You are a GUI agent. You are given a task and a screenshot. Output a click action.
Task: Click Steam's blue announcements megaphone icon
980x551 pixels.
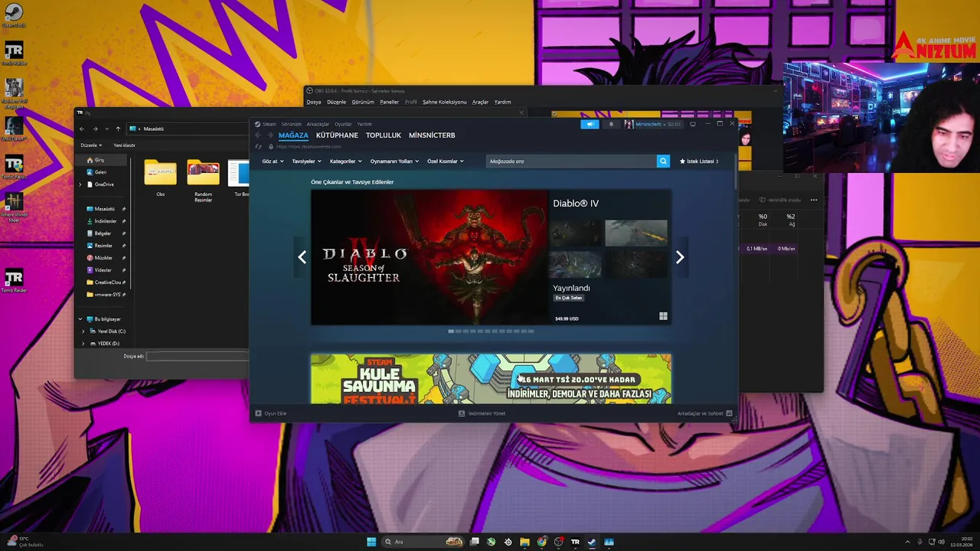(x=590, y=124)
